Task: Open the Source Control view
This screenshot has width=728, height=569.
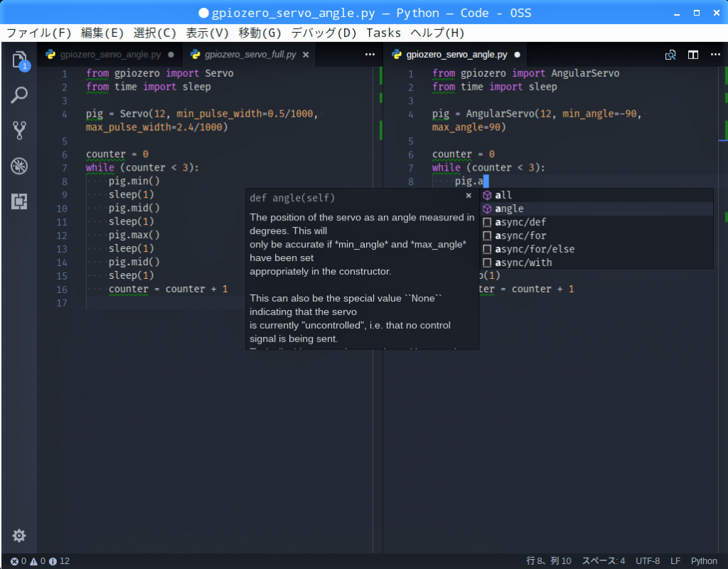Action: coord(19,131)
